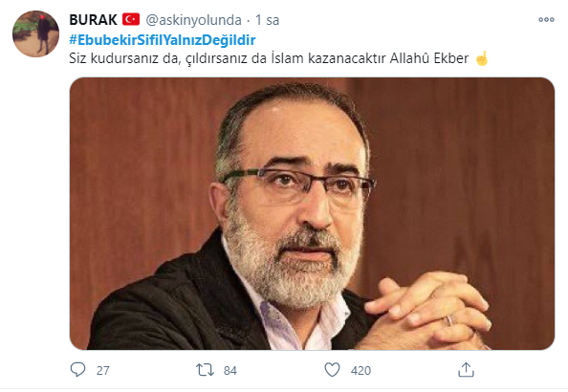The height and width of the screenshot is (392, 568).
Task: Click the words 'Allahû Ekber' in the tweet
Action: (x=429, y=58)
